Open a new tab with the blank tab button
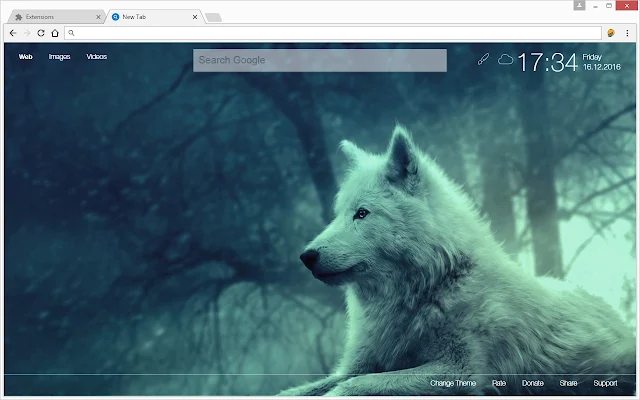The height and width of the screenshot is (400, 640). tap(213, 17)
